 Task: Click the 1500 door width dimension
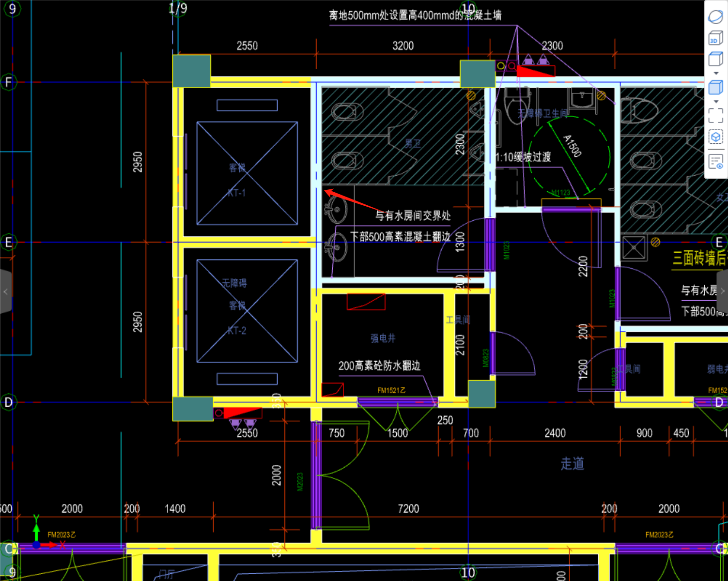[x=398, y=433]
